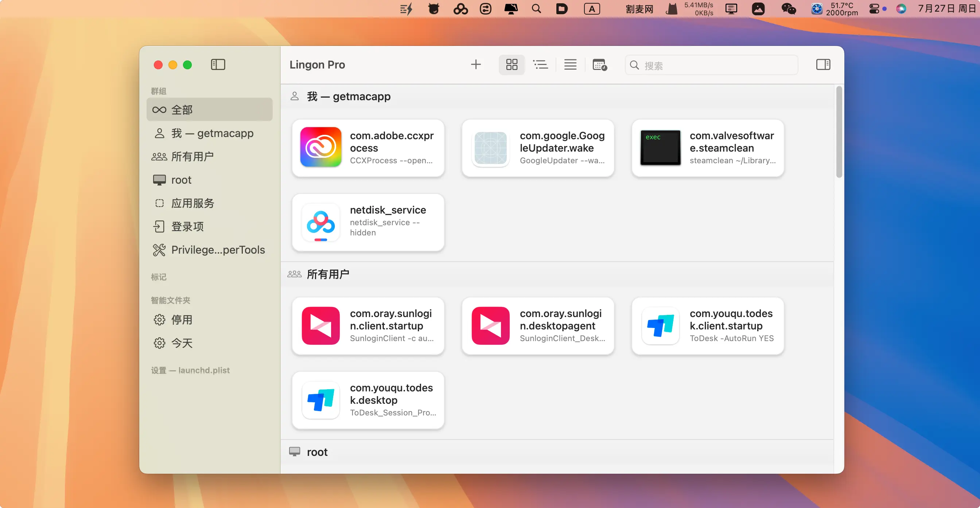
Task: Switch to compact lines view
Action: tap(570, 65)
